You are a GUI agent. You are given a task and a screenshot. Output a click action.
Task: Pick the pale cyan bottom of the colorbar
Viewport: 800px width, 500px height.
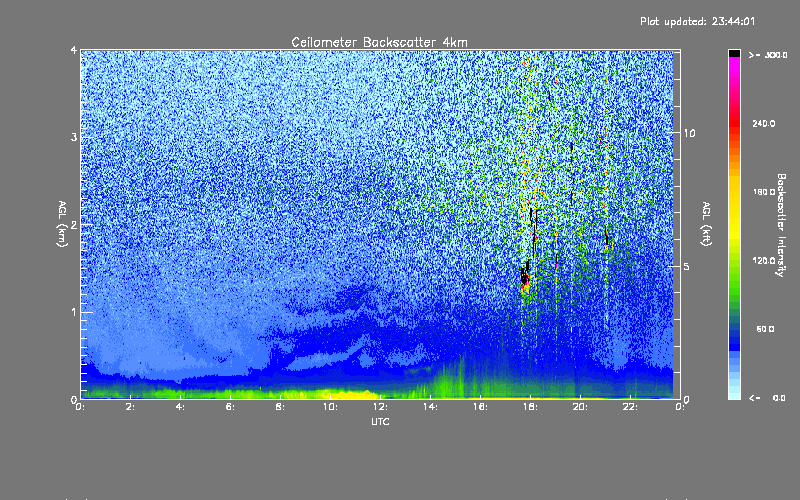pyautogui.click(x=734, y=393)
